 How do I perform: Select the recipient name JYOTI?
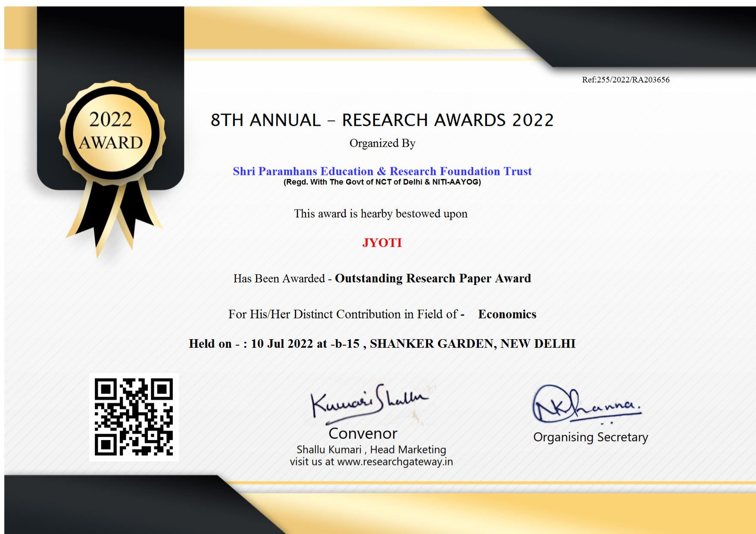[x=382, y=243]
